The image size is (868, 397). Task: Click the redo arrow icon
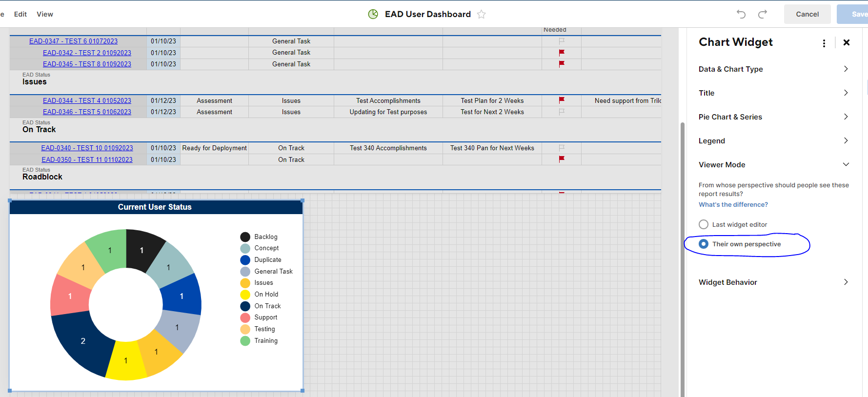(763, 14)
